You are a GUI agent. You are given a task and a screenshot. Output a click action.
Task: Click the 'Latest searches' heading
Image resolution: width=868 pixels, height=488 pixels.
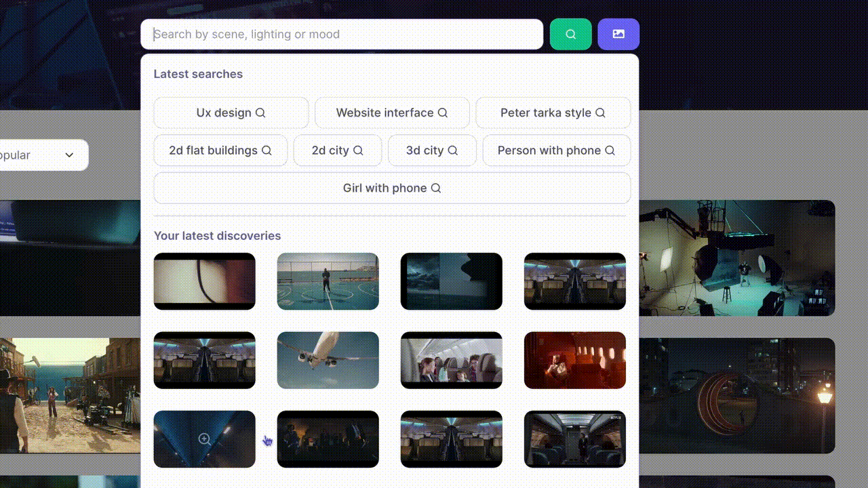tap(198, 74)
